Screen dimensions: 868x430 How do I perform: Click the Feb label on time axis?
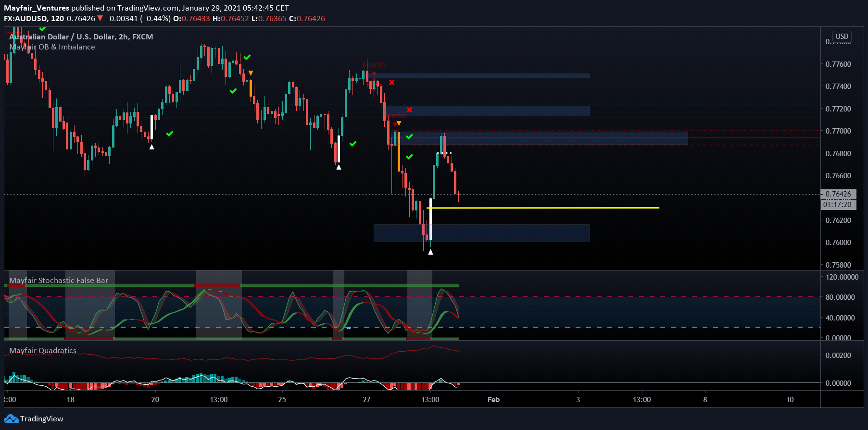point(493,399)
